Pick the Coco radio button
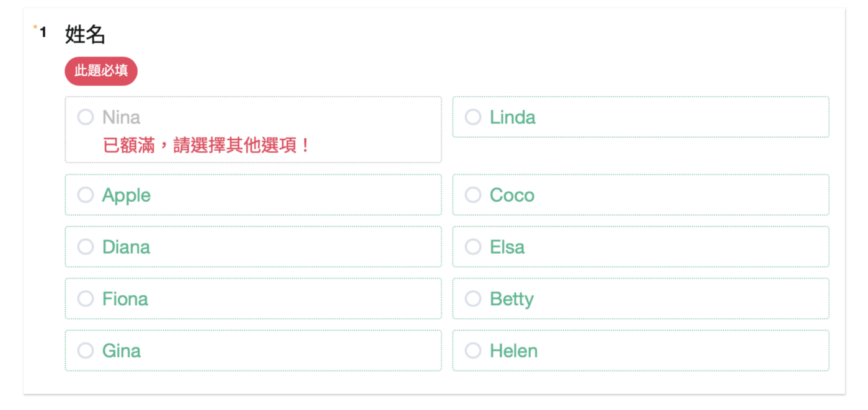This screenshot has width=868, height=410. (473, 195)
